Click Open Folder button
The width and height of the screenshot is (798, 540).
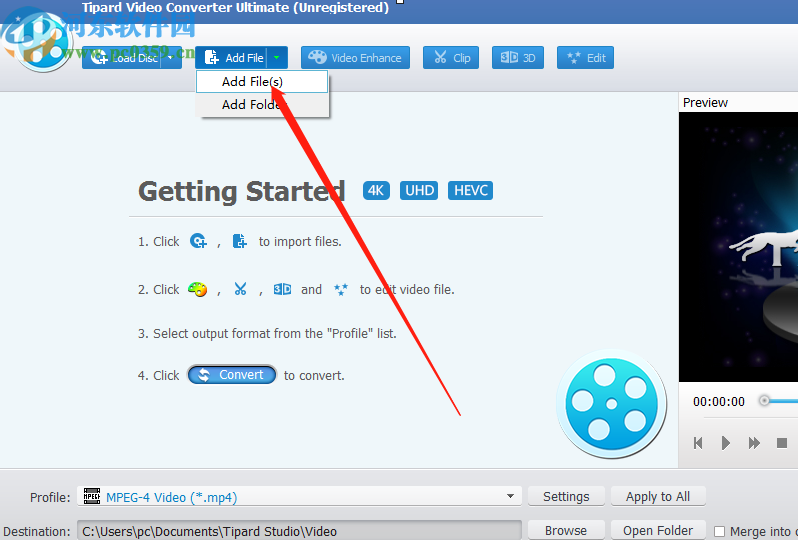tap(658, 530)
